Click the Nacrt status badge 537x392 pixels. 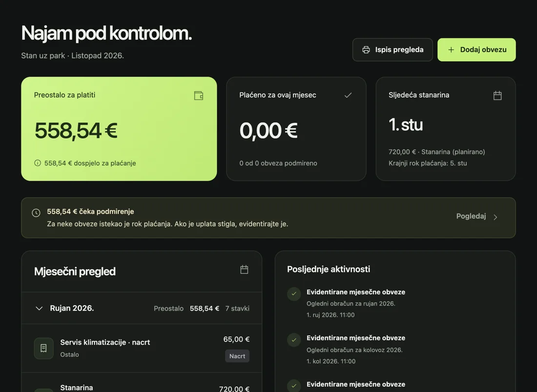click(x=237, y=356)
